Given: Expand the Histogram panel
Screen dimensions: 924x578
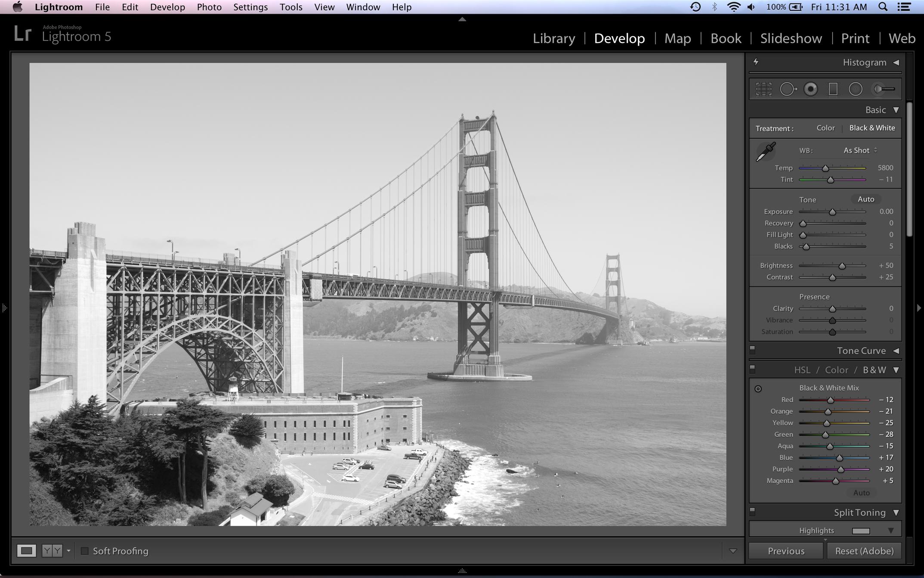Looking at the screenshot, I should pos(896,62).
